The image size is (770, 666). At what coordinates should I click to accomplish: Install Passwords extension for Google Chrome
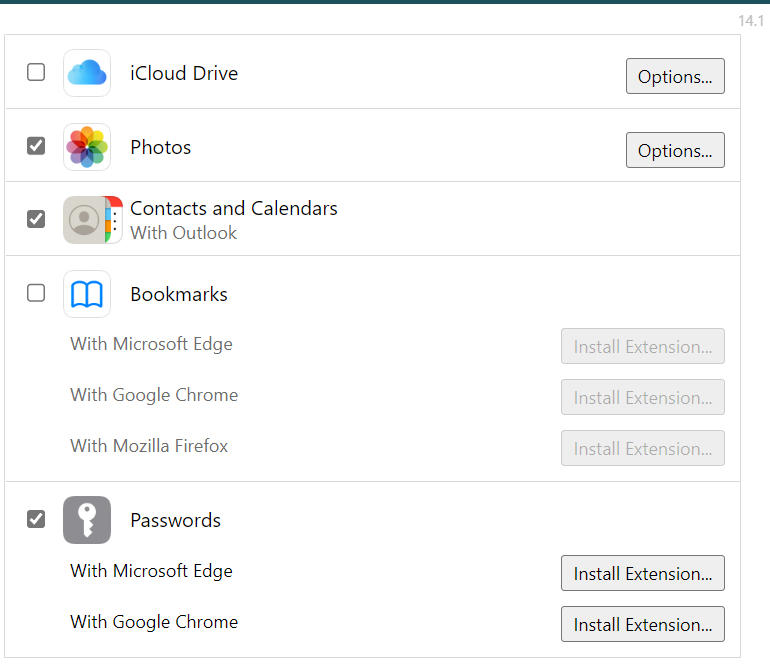[x=642, y=624]
